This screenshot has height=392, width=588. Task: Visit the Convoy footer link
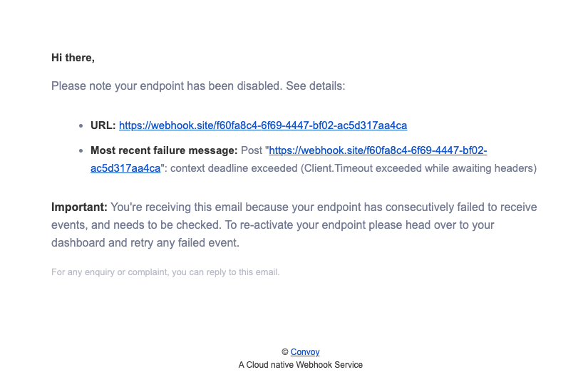305,352
